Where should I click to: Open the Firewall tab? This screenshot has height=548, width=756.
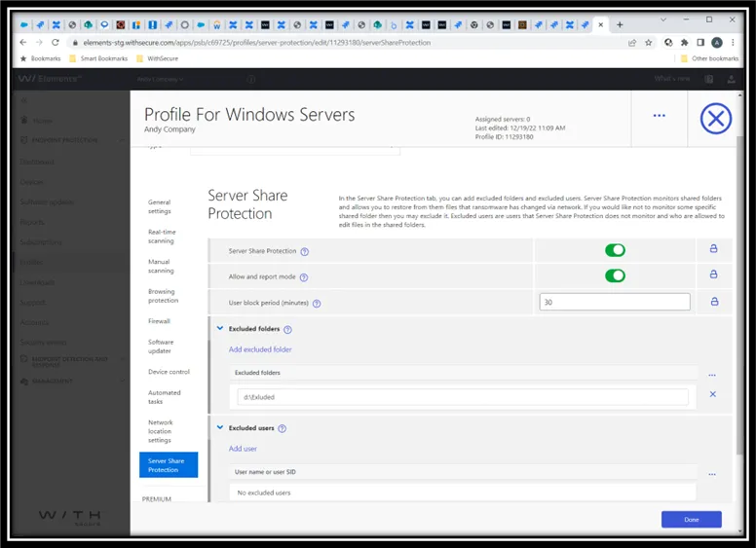(159, 321)
